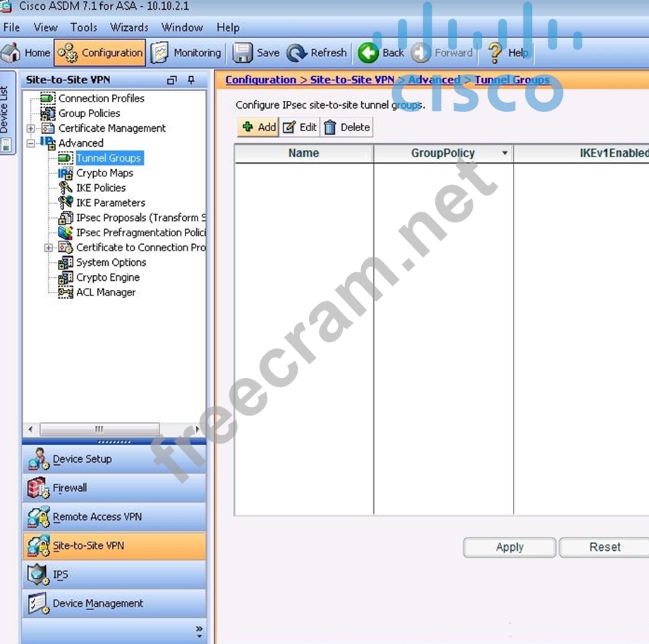This screenshot has height=644, width=649.
Task: Click the Reset button
Action: 605,547
